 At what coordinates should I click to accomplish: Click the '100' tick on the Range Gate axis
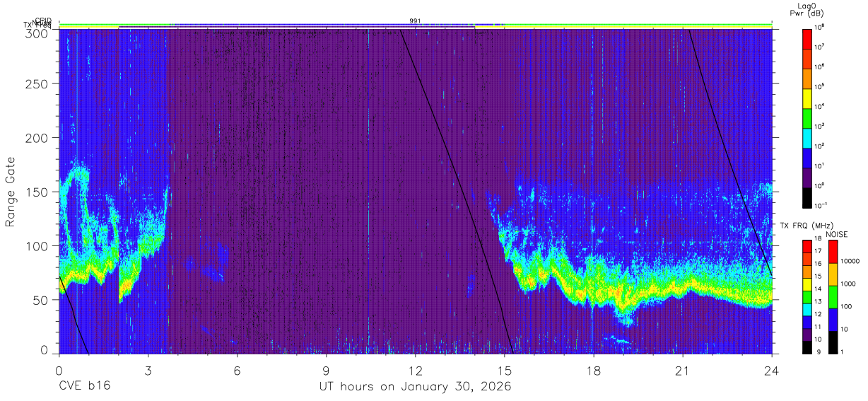(x=37, y=245)
